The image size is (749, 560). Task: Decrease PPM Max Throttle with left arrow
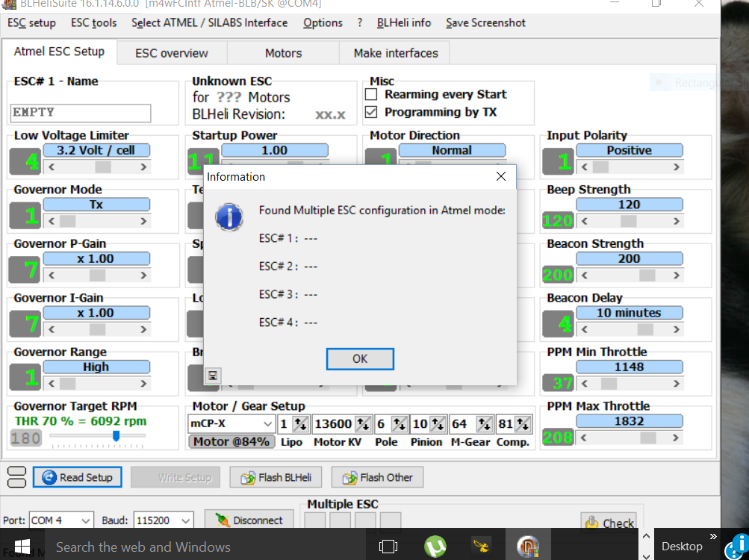coord(584,438)
